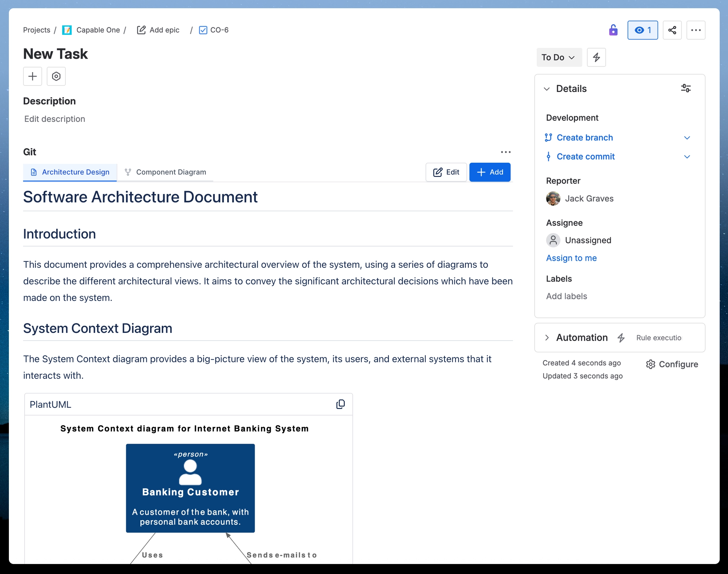Click the Edit button in Git panel
728x574 pixels.
tap(446, 172)
